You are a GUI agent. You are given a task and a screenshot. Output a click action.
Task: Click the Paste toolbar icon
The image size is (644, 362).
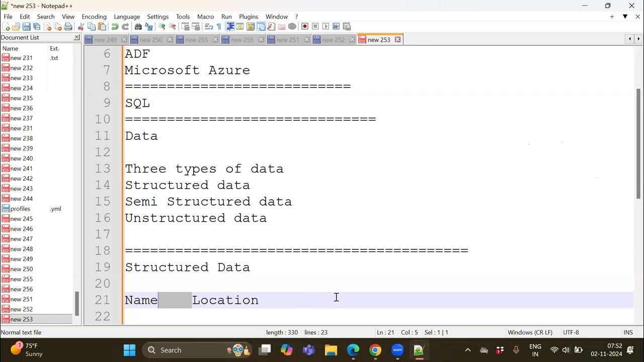pyautogui.click(x=102, y=27)
